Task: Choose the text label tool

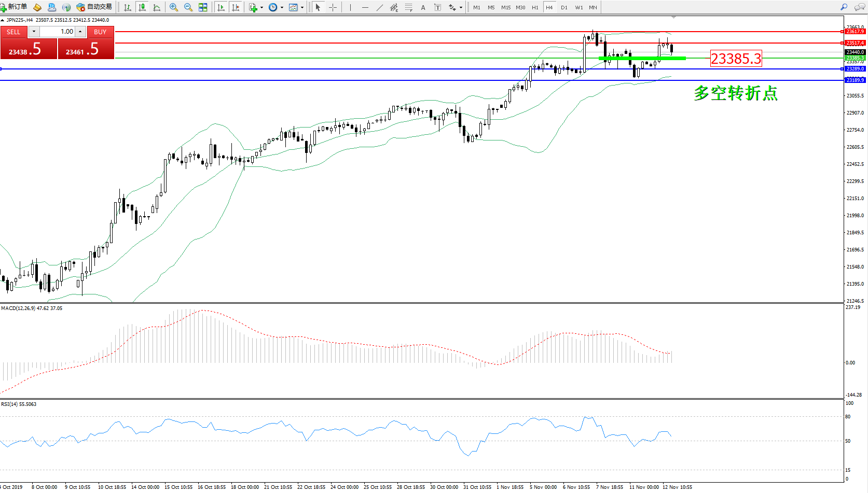Action: tap(423, 7)
